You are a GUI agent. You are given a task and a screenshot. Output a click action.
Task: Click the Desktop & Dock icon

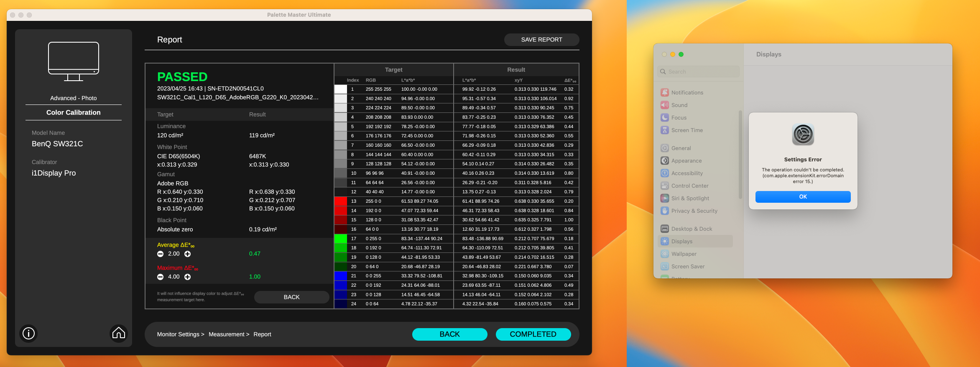(x=665, y=229)
